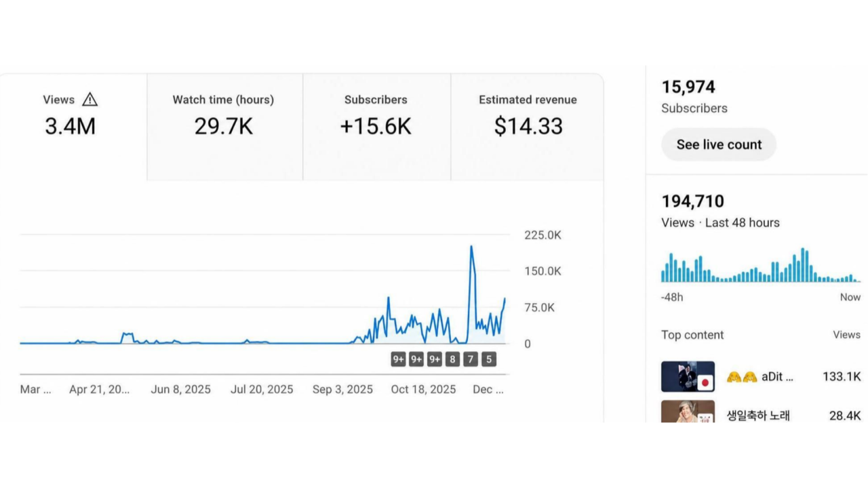
Task: Select the Estimated revenue tab
Action: point(528,127)
